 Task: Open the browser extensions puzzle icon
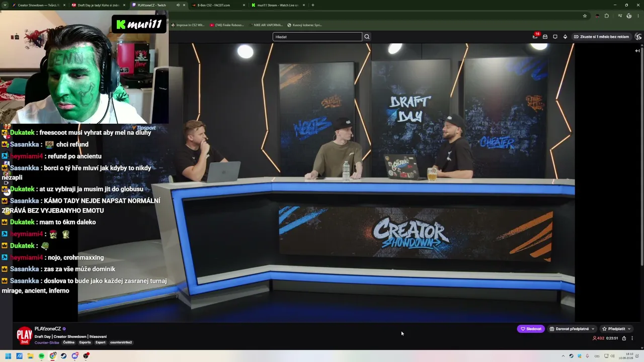(x=606, y=16)
